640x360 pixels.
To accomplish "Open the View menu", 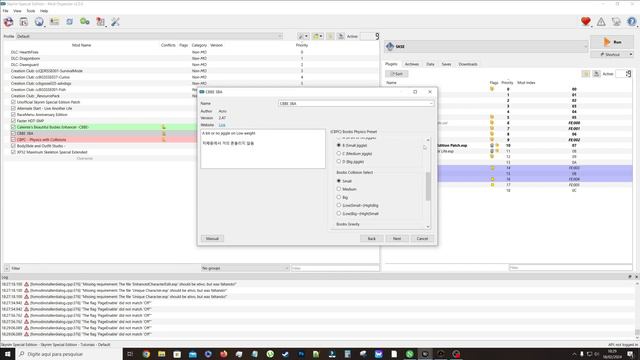I will click(17, 11).
